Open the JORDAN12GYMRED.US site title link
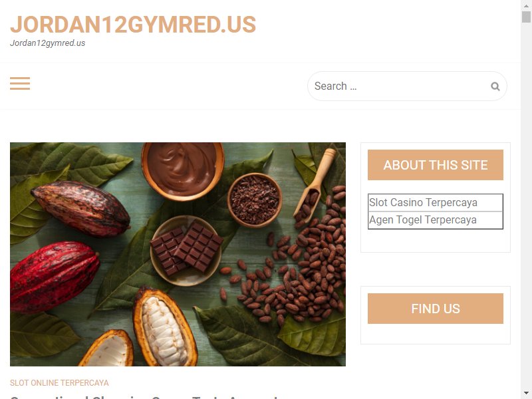Image resolution: width=532 pixels, height=399 pixels. click(x=133, y=25)
